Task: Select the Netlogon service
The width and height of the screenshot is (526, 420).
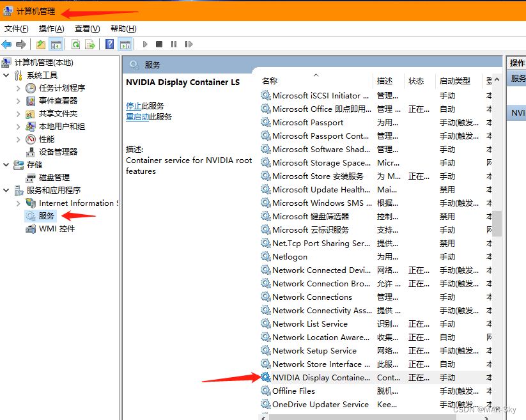Action: pyautogui.click(x=376, y=256)
